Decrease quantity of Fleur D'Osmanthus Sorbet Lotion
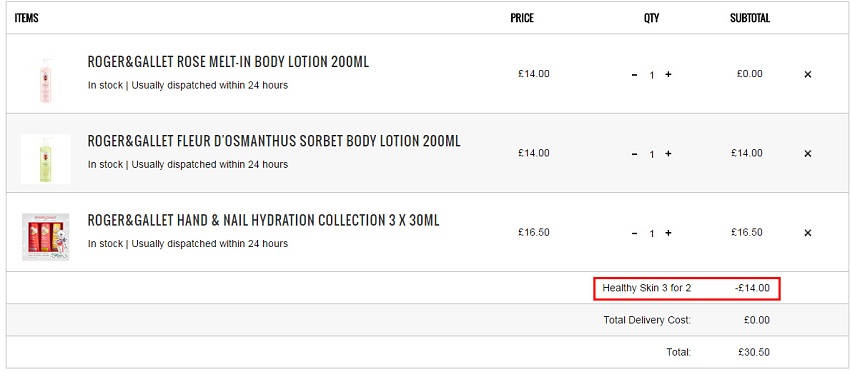This screenshot has height=372, width=850. click(x=634, y=154)
